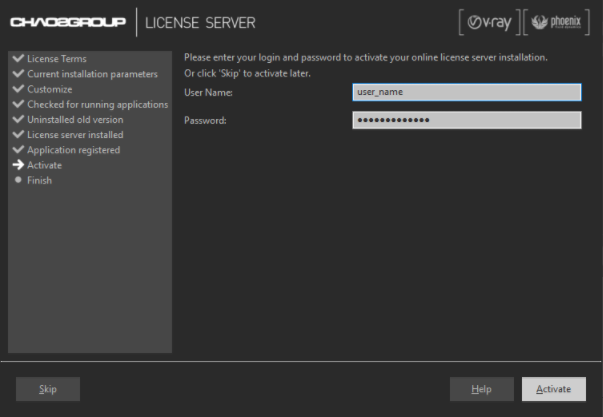Select the License Terms step
Viewport: 603px width, 417px height.
point(57,59)
